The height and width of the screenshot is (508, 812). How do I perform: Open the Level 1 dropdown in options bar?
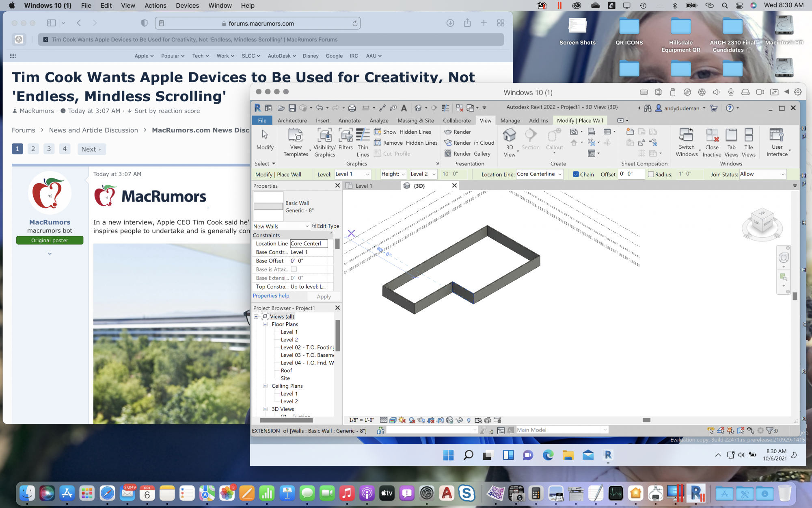[x=352, y=174]
